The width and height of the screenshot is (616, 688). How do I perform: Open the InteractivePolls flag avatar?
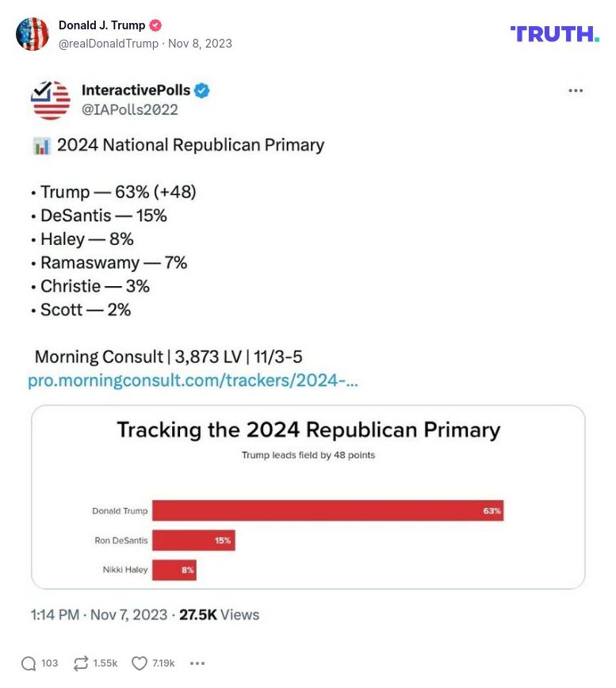pyautogui.click(x=50, y=98)
